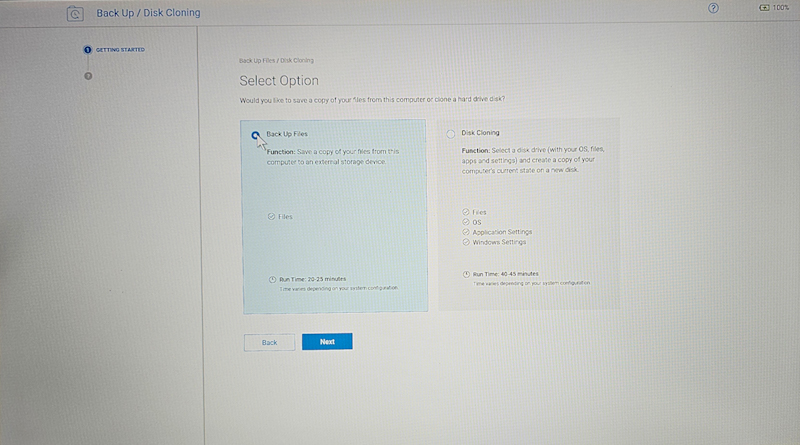Select the Disk Cloning radio button

point(451,133)
